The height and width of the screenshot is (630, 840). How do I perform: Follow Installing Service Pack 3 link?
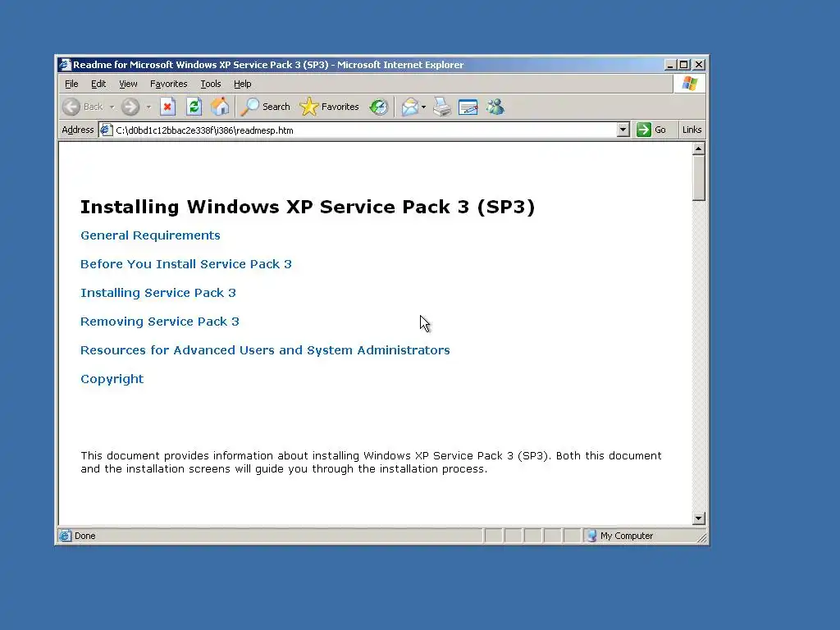(x=158, y=293)
